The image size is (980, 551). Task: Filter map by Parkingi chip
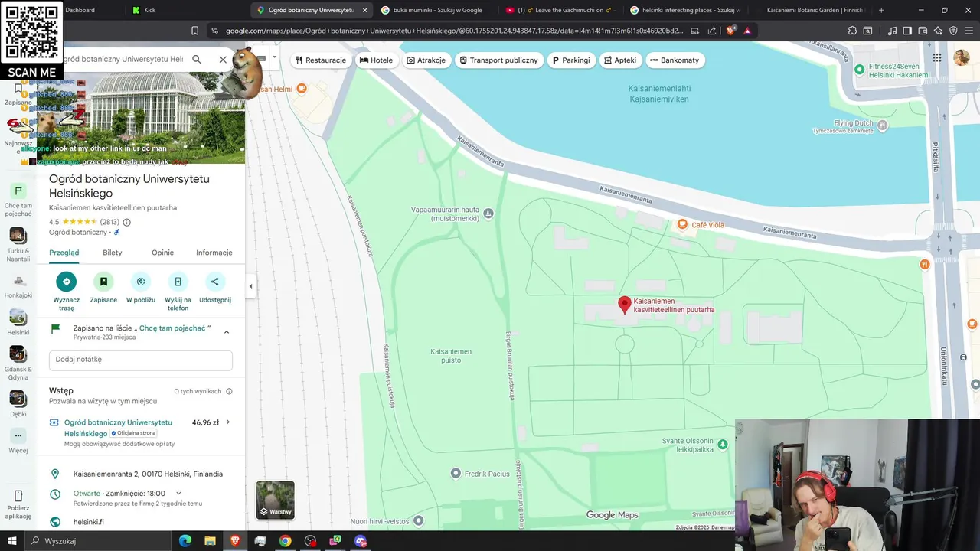click(571, 60)
